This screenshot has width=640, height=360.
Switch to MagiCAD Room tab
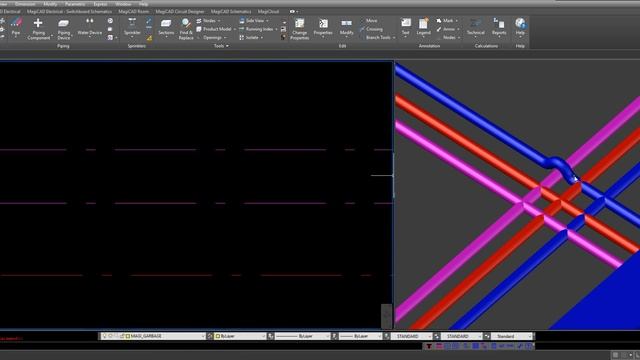[x=133, y=11]
